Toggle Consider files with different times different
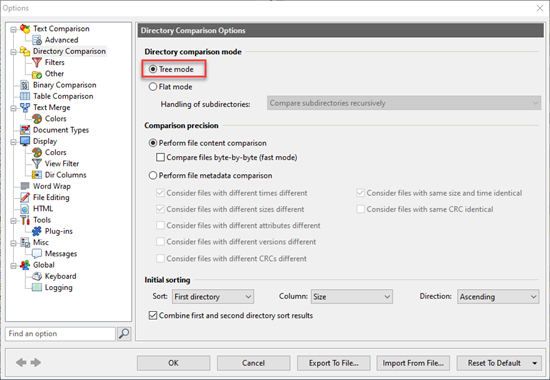 (160, 193)
